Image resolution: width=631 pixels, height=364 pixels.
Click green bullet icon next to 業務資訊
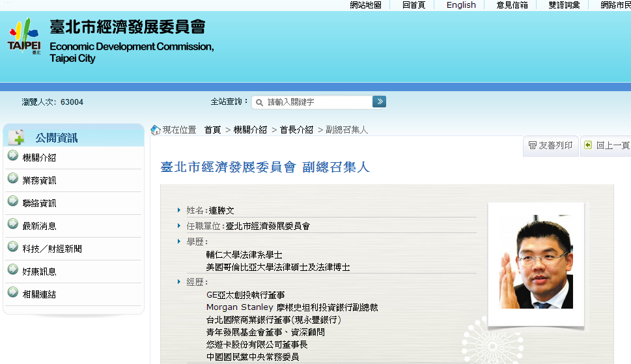pos(13,178)
